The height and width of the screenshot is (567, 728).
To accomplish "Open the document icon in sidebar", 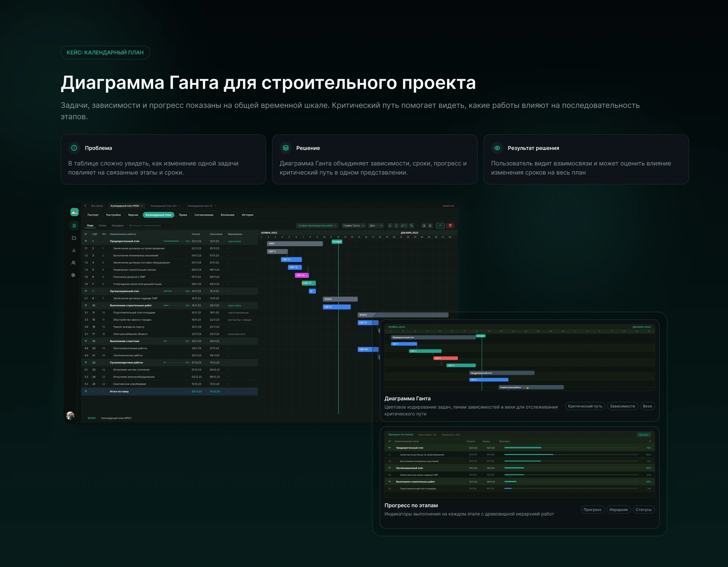I will 74,226.
